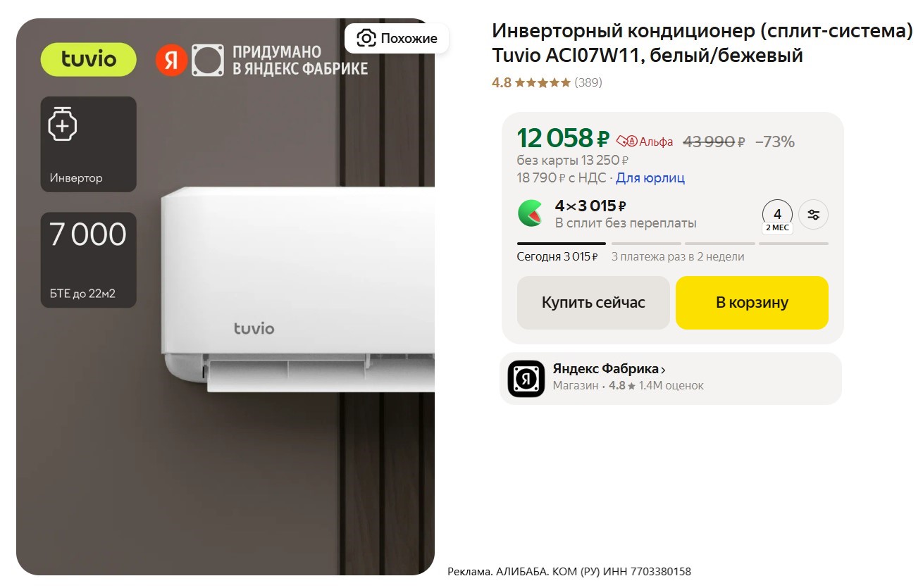Screen dimensions: 923x588
Task: Click the 7 000 БТЕ info tile
Action: 89,260
